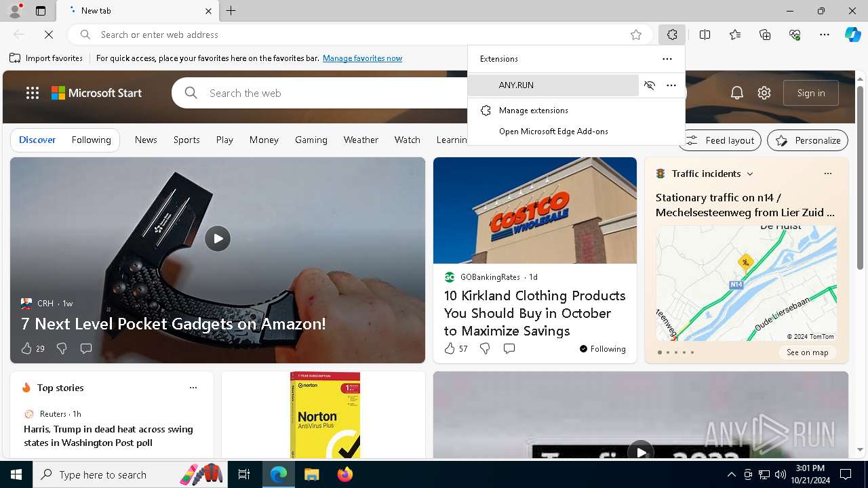The height and width of the screenshot is (488, 868).
Task: Open comments on Pocket Gadgets article
Action: tap(86, 348)
